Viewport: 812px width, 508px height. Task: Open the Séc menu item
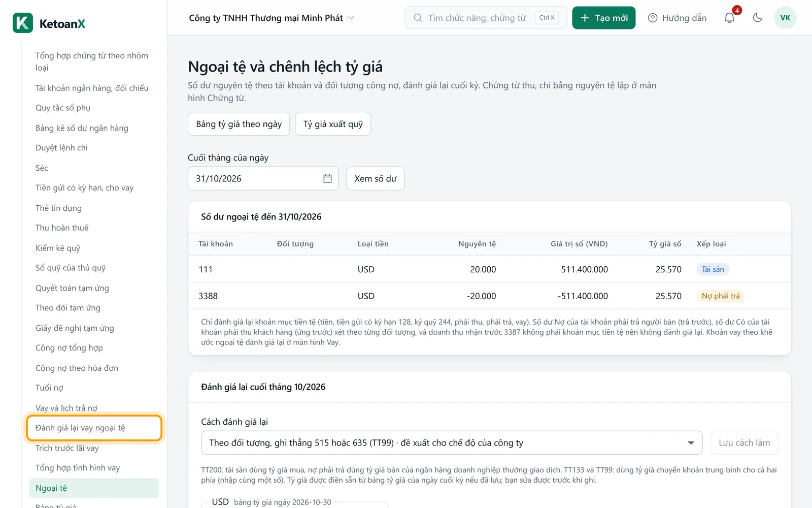(x=94, y=168)
